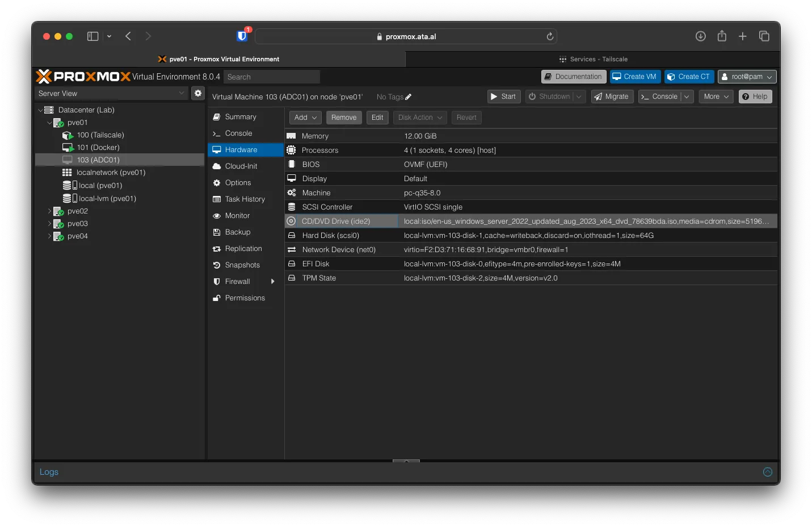Click the Hard Disk (scsi0) drive icon
Viewport: 812px width, 527px height.
click(292, 236)
